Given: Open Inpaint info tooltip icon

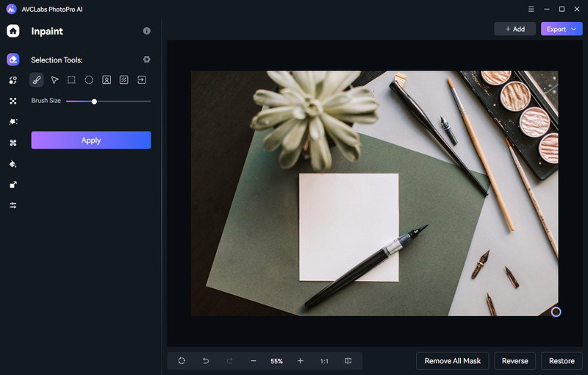Looking at the screenshot, I should point(146,31).
